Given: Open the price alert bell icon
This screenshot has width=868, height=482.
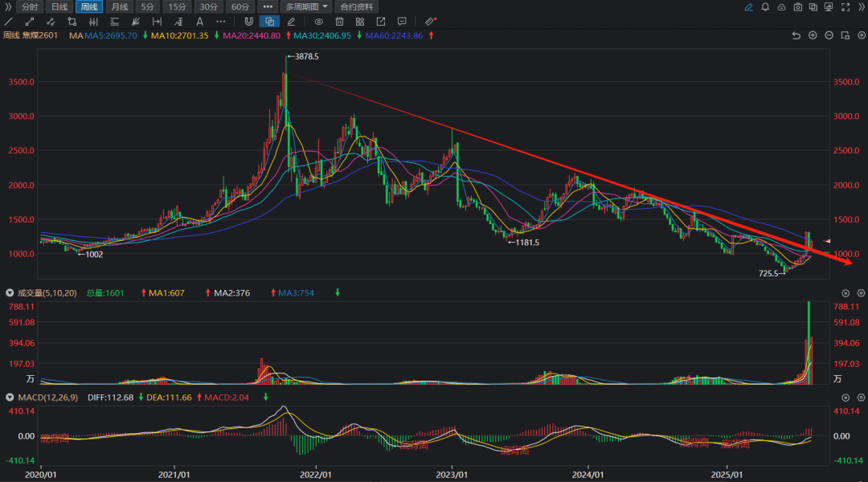Looking at the screenshot, I should 764,7.
